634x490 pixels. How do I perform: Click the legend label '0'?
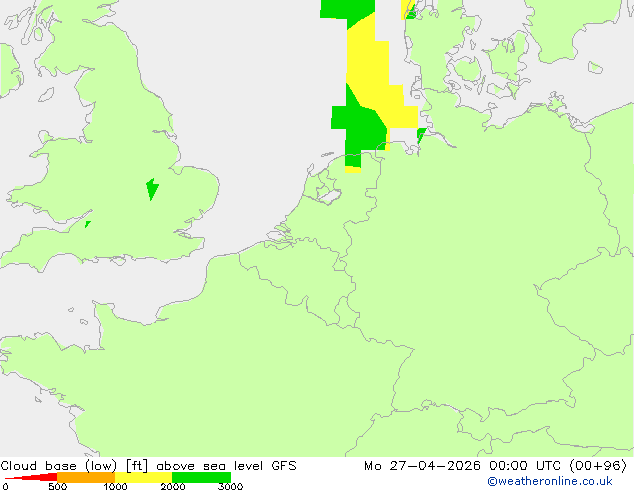[5, 486]
